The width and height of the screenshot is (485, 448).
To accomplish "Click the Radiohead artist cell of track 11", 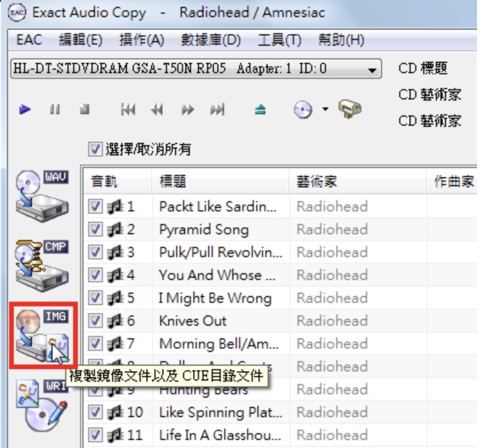I will click(332, 435).
